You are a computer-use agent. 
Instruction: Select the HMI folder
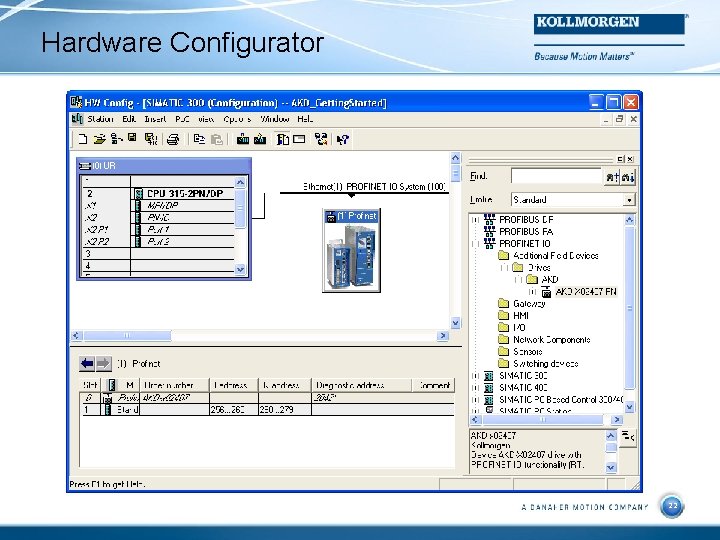(521, 315)
